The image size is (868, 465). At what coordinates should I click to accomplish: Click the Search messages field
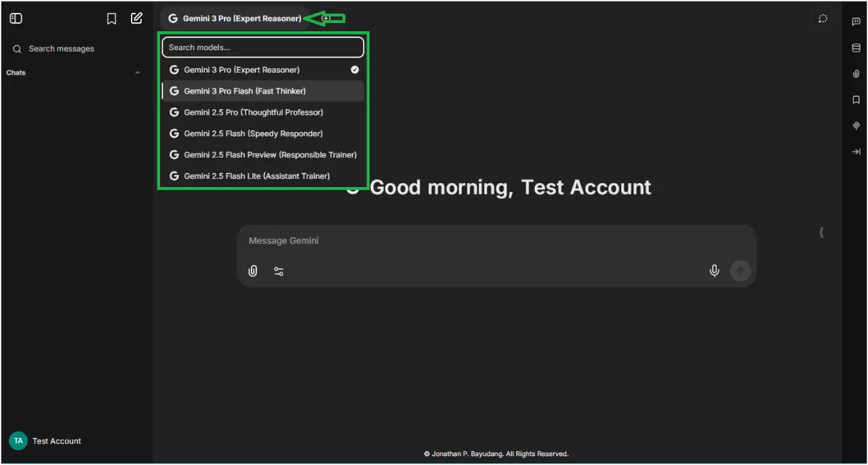pos(76,49)
